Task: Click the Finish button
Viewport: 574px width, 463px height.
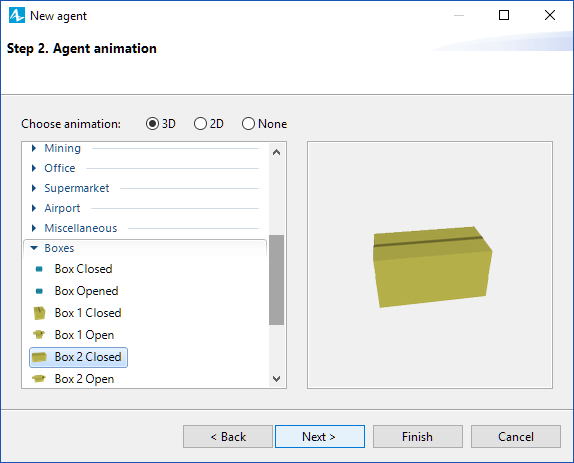Action: click(418, 436)
